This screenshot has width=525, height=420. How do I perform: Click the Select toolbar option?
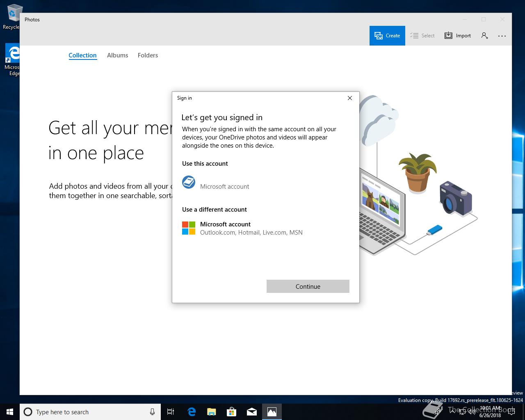click(422, 36)
